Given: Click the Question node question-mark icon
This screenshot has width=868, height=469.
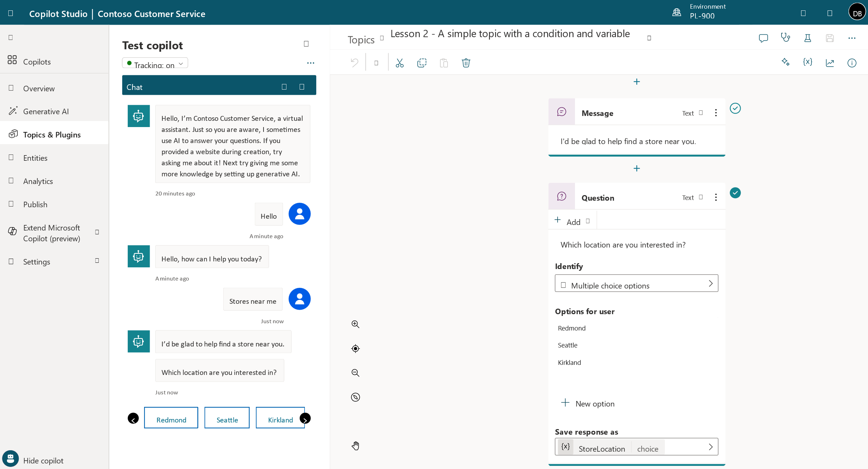Looking at the screenshot, I should (x=562, y=196).
